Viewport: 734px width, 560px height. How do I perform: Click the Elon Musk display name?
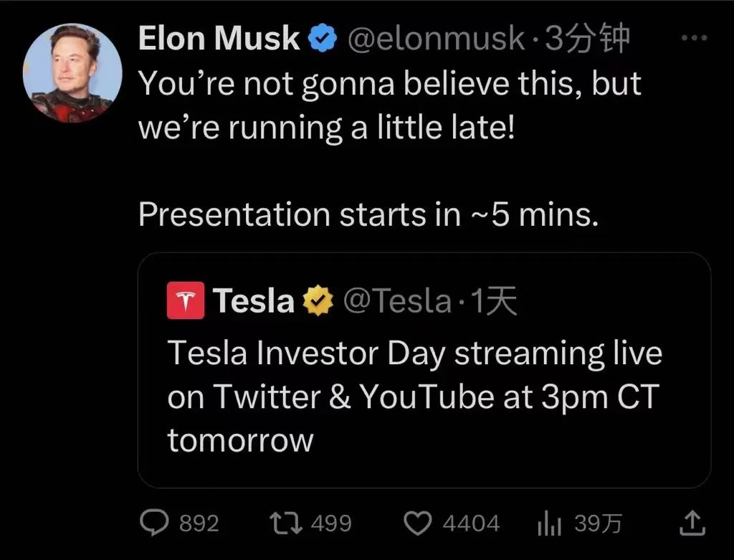pyautogui.click(x=219, y=40)
